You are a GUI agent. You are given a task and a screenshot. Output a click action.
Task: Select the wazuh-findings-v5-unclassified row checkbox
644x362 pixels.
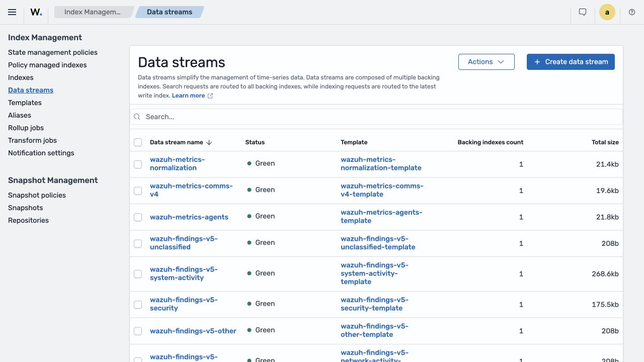click(x=138, y=243)
